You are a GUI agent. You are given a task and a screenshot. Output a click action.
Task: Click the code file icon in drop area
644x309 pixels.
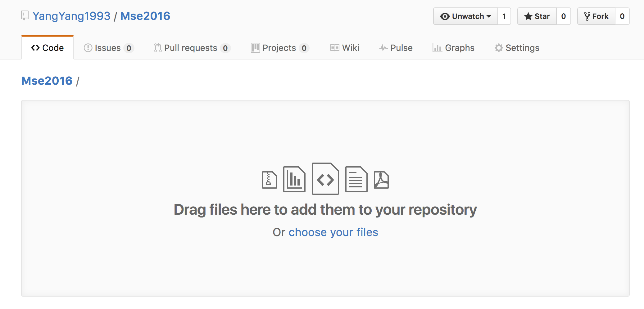click(325, 179)
